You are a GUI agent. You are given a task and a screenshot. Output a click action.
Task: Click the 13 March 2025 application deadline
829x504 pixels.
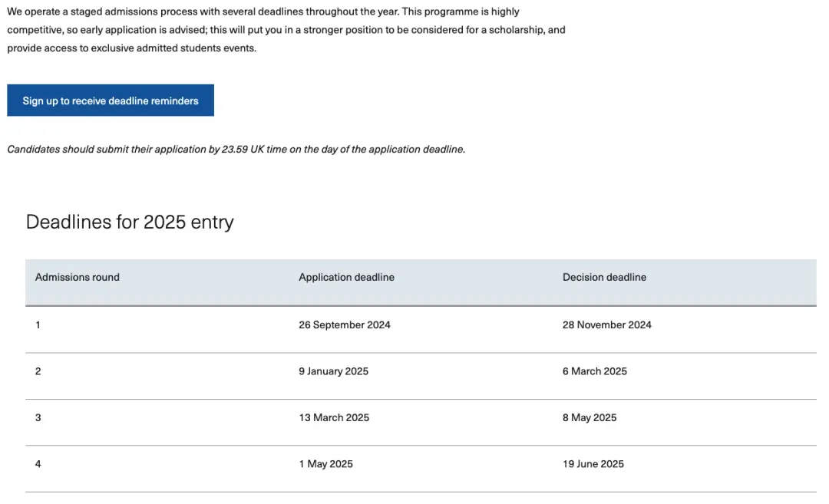(334, 417)
